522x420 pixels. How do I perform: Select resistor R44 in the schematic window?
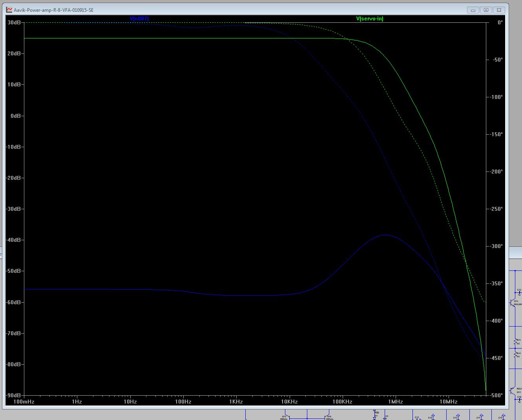pyautogui.click(x=515, y=355)
